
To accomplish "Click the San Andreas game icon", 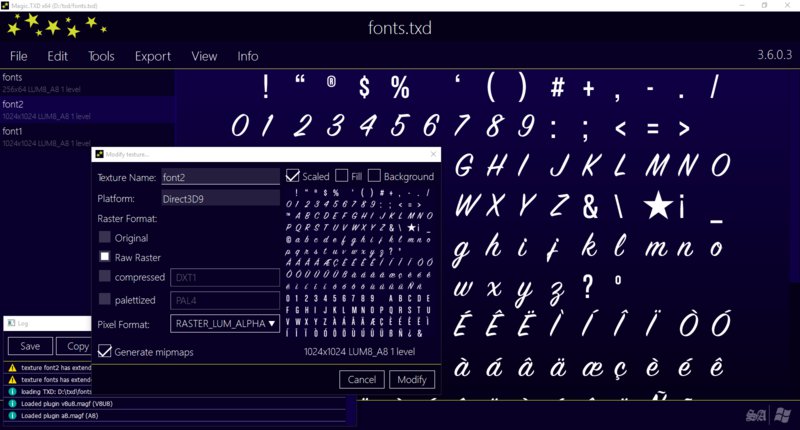I will click(x=756, y=415).
